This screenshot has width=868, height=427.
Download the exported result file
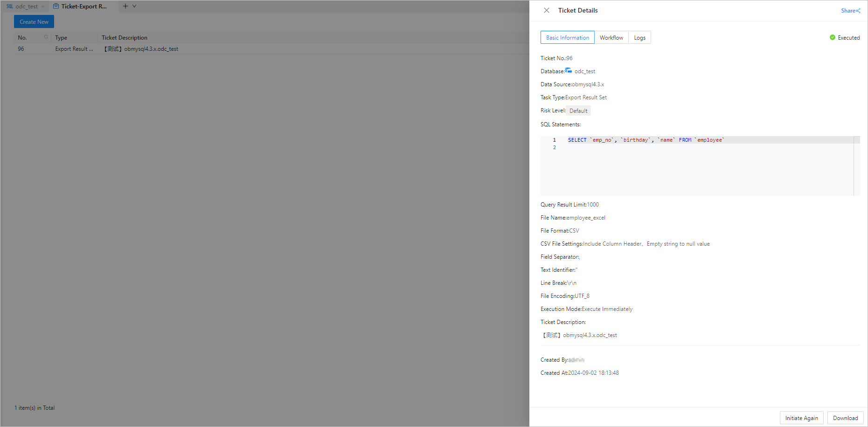pyautogui.click(x=845, y=418)
